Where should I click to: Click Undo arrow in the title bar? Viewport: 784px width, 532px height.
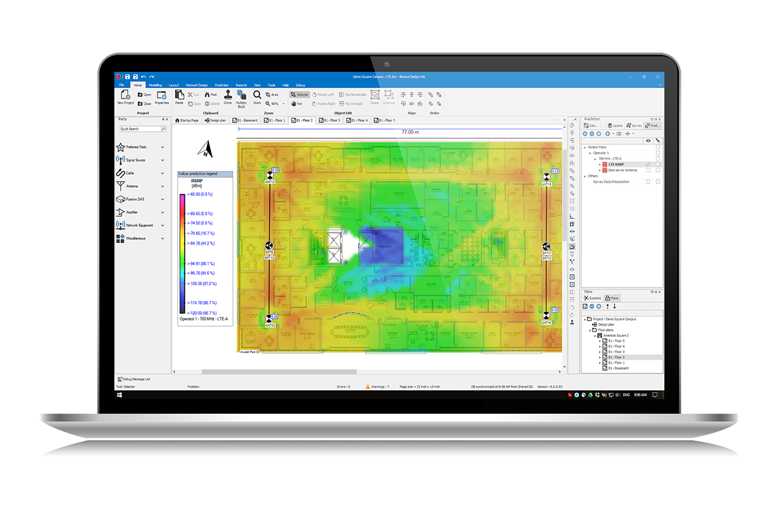[143, 76]
